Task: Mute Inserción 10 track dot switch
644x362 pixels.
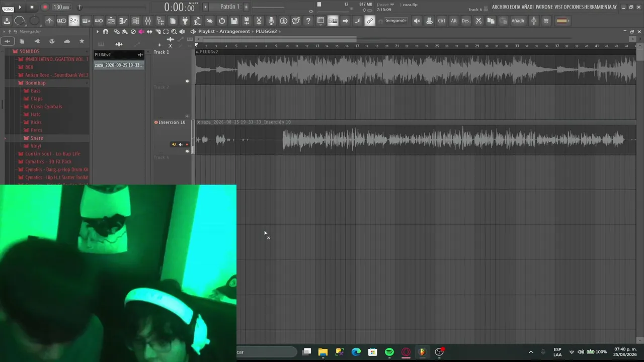Action: 187,151
